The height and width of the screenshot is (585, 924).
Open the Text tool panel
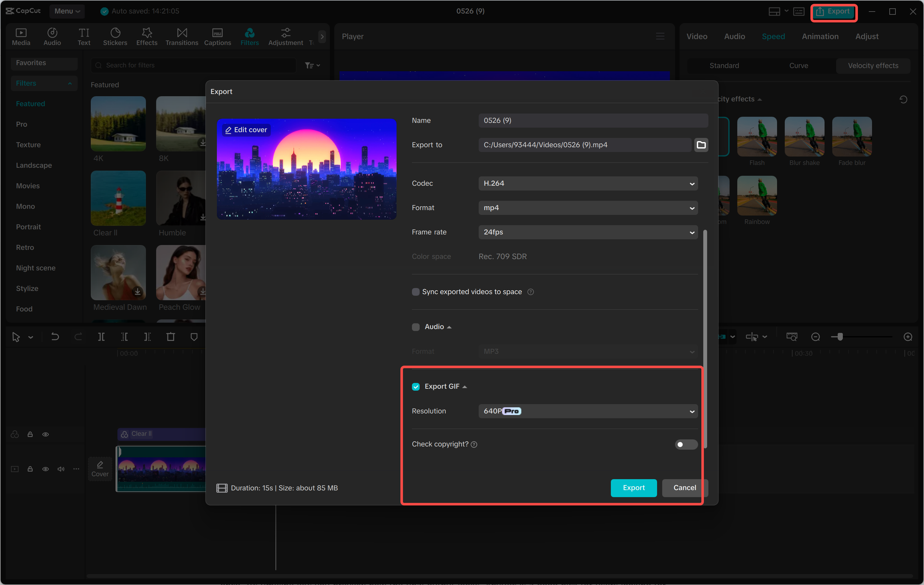tap(84, 37)
